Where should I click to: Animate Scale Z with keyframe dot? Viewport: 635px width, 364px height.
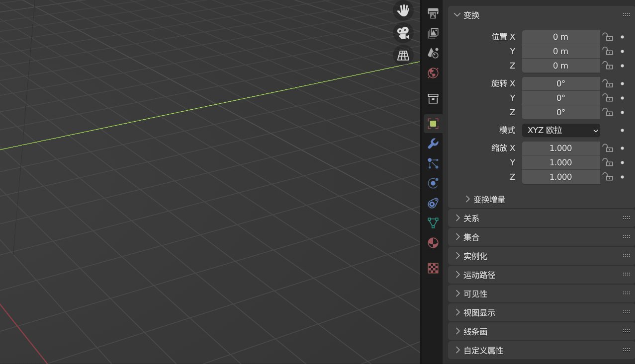pos(622,177)
